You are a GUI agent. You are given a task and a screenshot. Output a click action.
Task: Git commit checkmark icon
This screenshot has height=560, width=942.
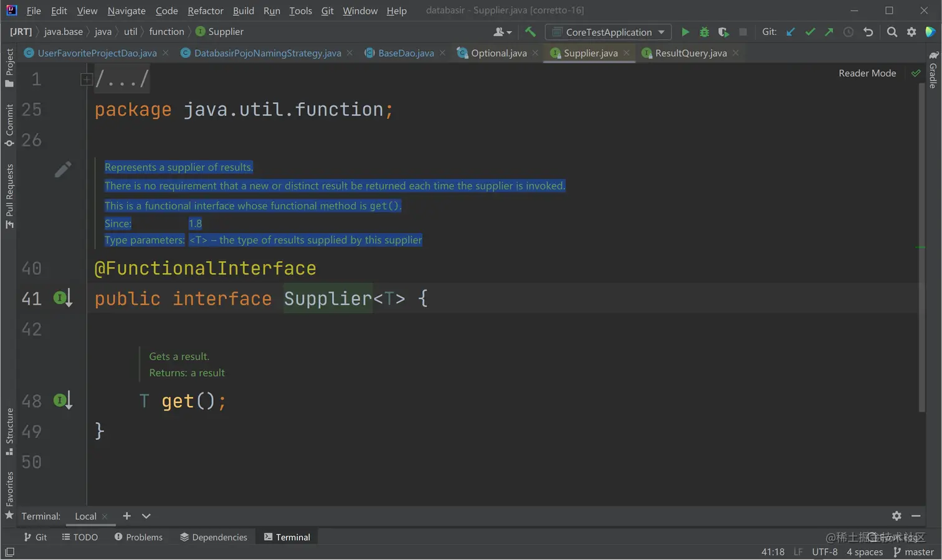[810, 32]
